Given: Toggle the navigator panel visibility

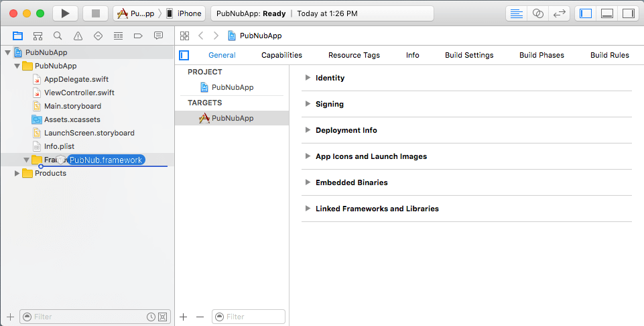Looking at the screenshot, I should click(x=586, y=13).
